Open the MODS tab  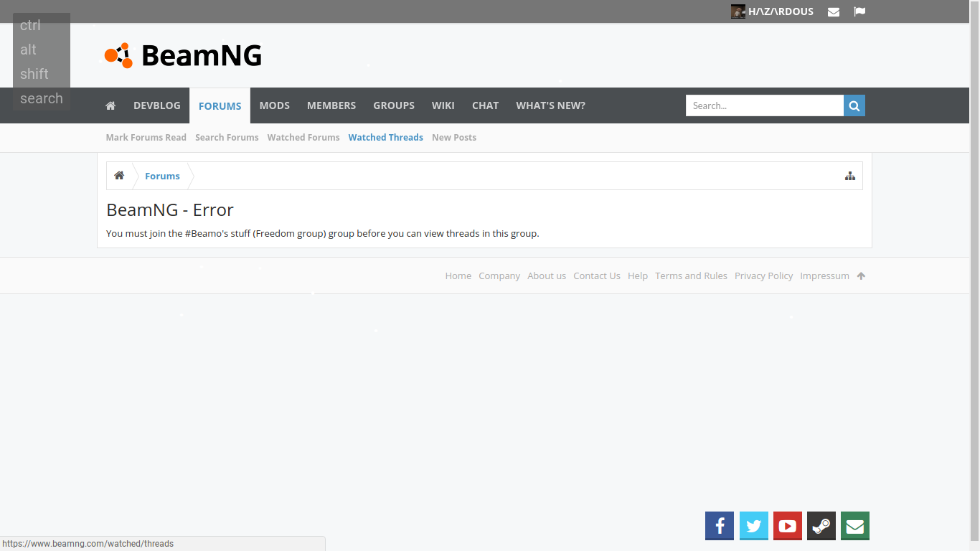click(x=275, y=105)
